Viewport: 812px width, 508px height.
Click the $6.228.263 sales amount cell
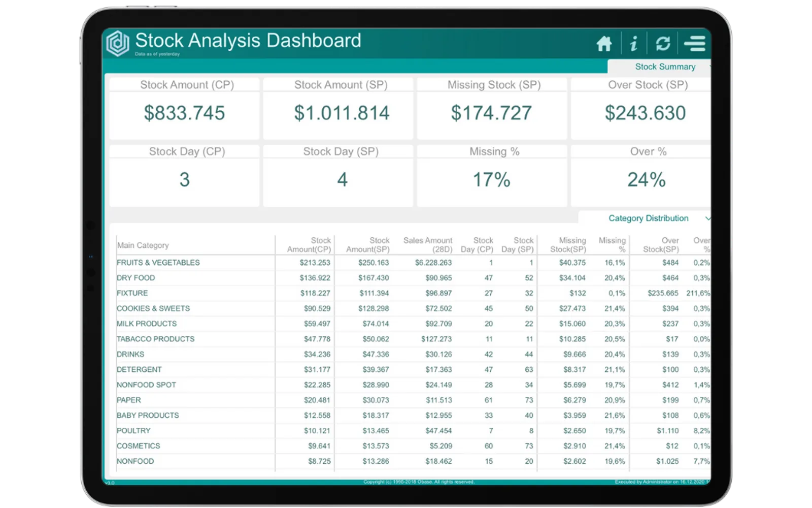pos(433,263)
